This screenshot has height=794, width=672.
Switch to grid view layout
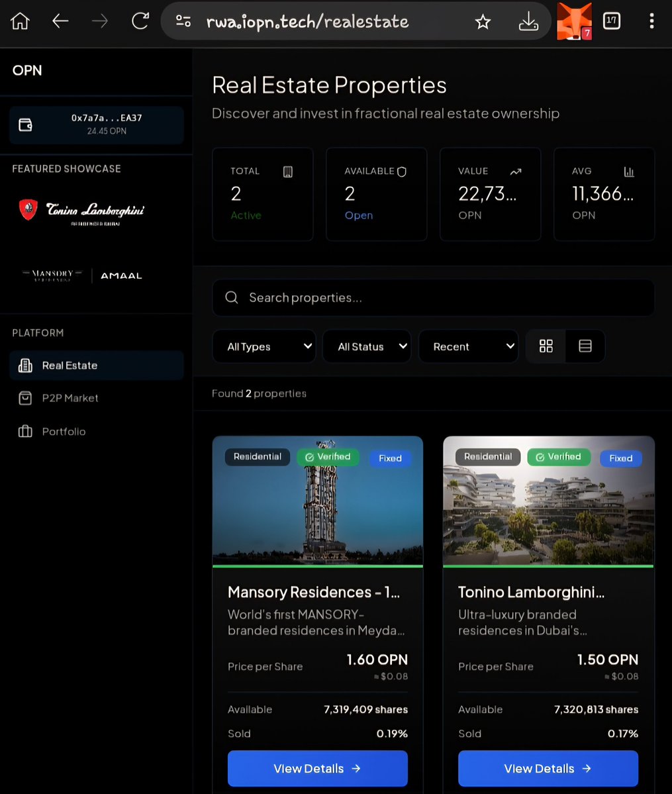pyautogui.click(x=546, y=346)
